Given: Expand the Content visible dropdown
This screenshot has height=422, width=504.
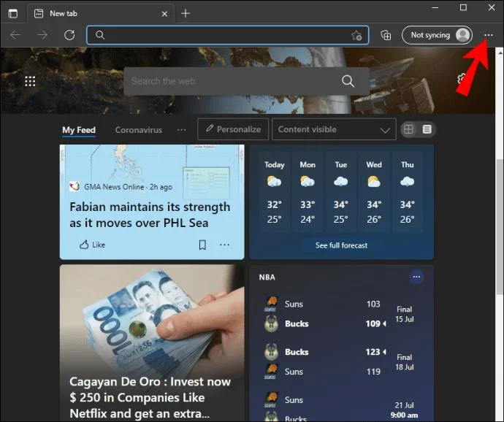Looking at the screenshot, I should (x=334, y=129).
